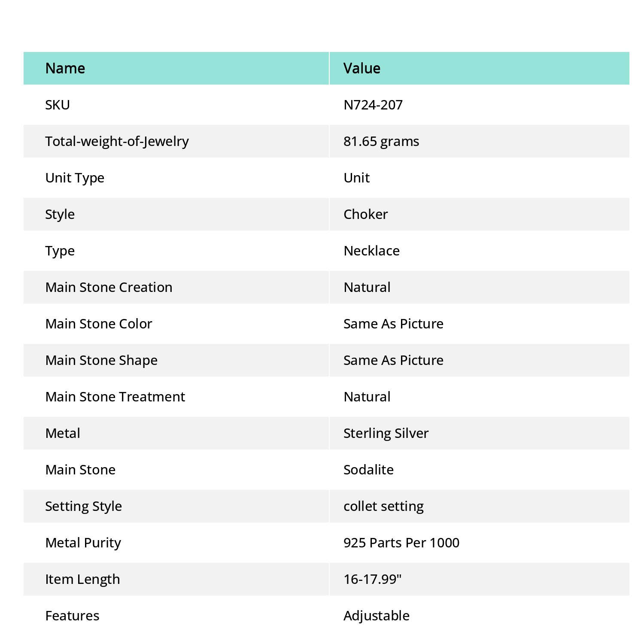Click the Choker style value
644x644 pixels.
(x=365, y=214)
